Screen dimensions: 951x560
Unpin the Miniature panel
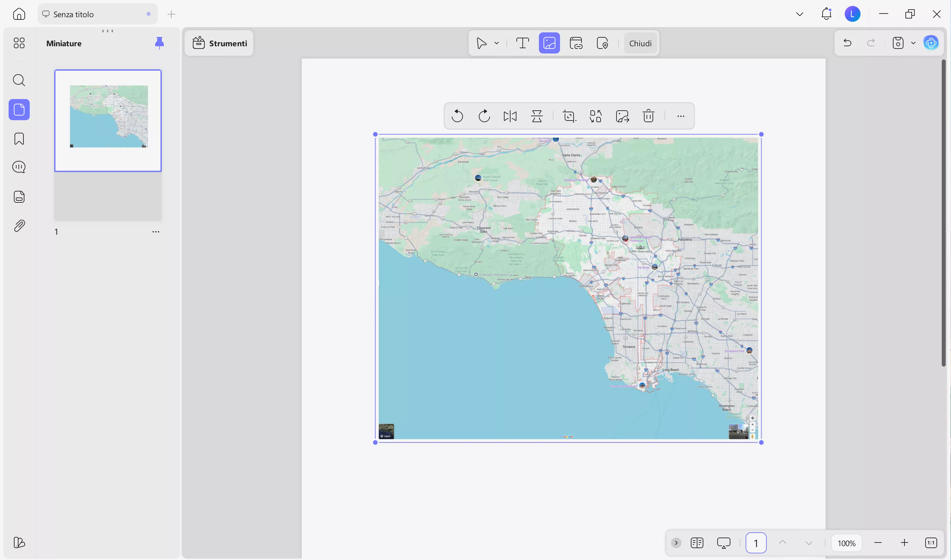(x=159, y=43)
